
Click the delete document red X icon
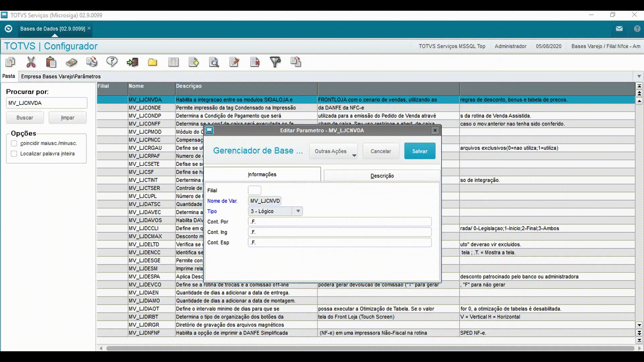pyautogui.click(x=255, y=62)
